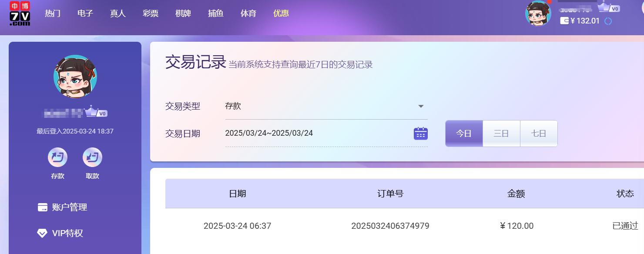Click the large sidebar profile avatar

coord(75,77)
